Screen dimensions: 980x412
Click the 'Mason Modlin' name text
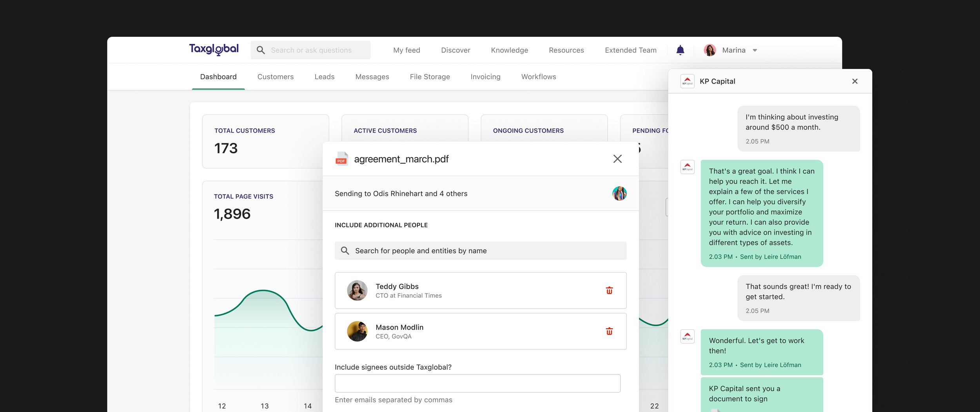399,327
